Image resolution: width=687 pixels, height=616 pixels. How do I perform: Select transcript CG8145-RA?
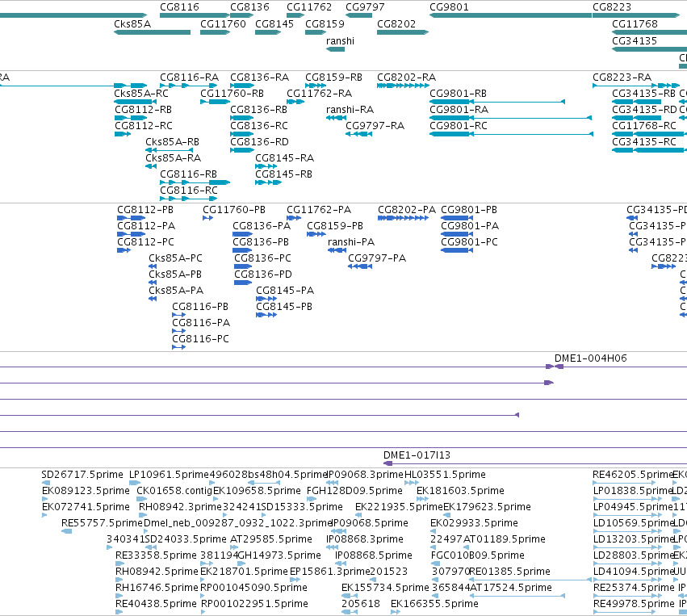point(284,157)
